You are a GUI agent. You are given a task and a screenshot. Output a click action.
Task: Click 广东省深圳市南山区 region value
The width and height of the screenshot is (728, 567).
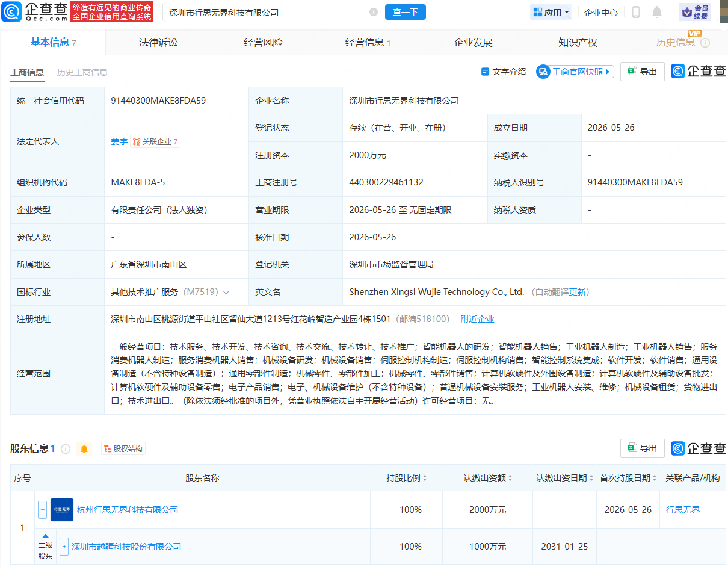(149, 264)
